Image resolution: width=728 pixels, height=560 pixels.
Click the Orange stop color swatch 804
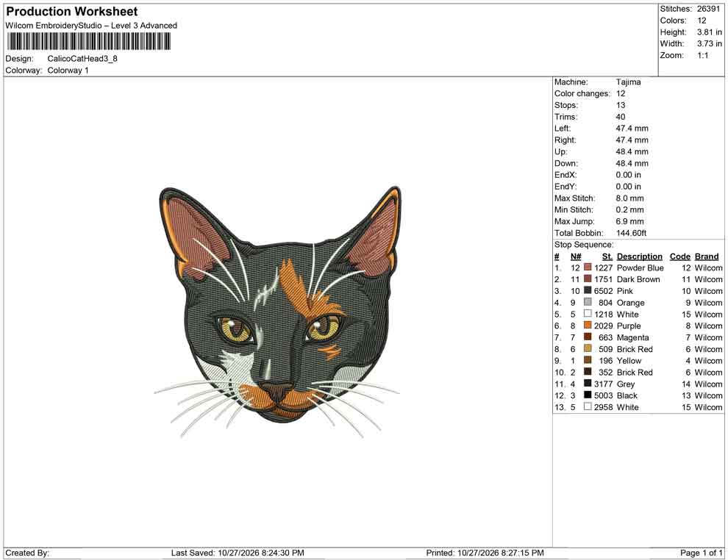(588, 303)
